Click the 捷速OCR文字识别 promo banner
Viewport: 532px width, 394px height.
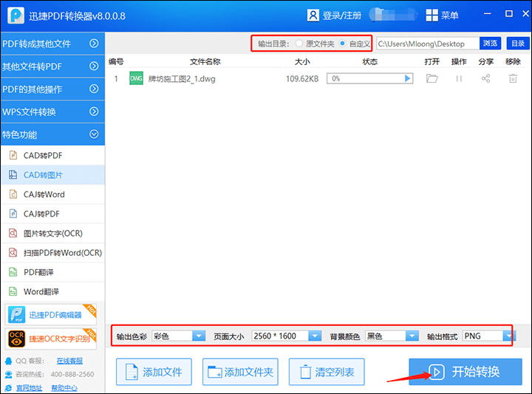(51, 339)
